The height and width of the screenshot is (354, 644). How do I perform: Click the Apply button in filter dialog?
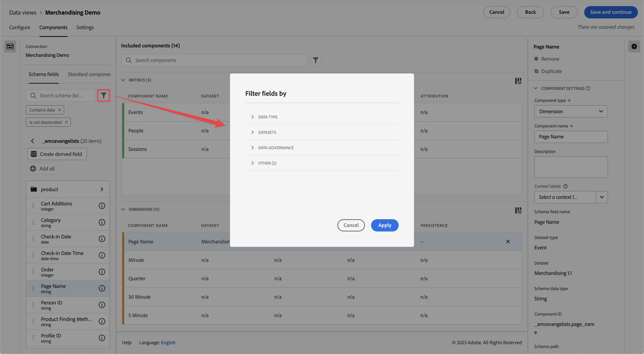click(x=384, y=225)
